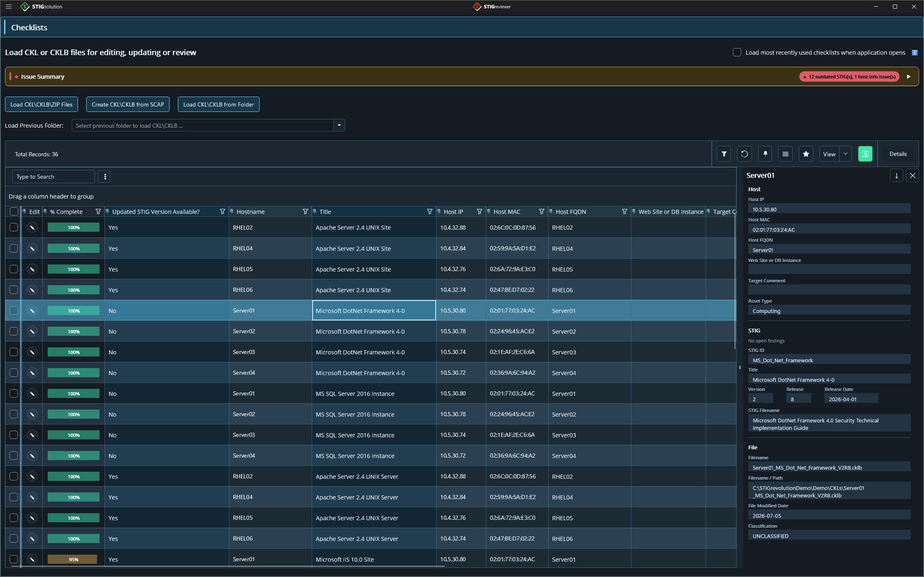Click the edit pencil for Microsoft IIS 10.0 row

pyautogui.click(x=32, y=559)
